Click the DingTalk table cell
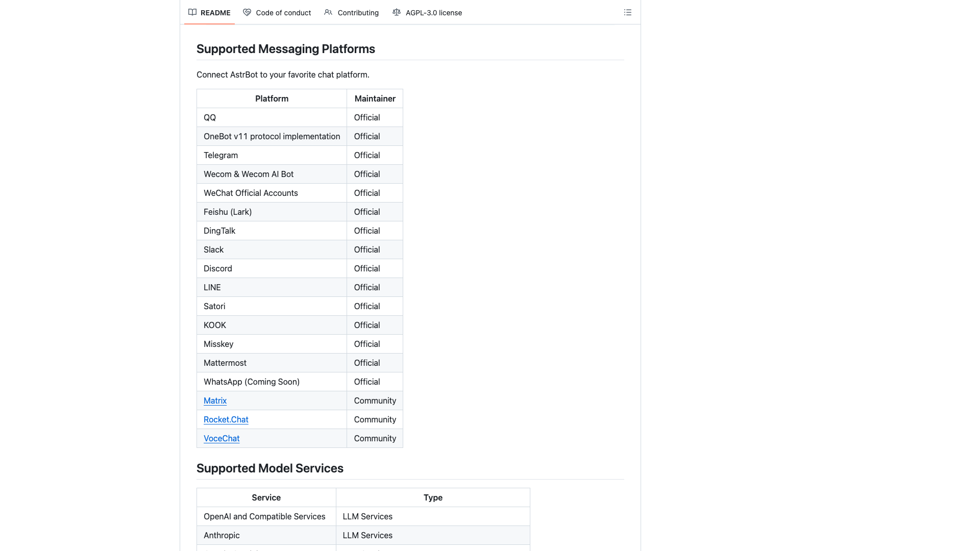This screenshot has width=980, height=551. click(272, 231)
